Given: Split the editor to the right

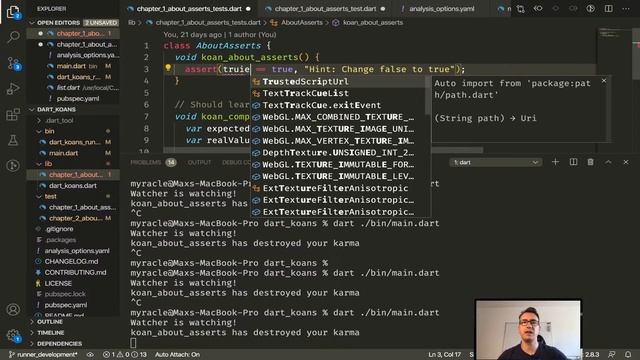Looking at the screenshot, I should pyautogui.click(x=608, y=9).
